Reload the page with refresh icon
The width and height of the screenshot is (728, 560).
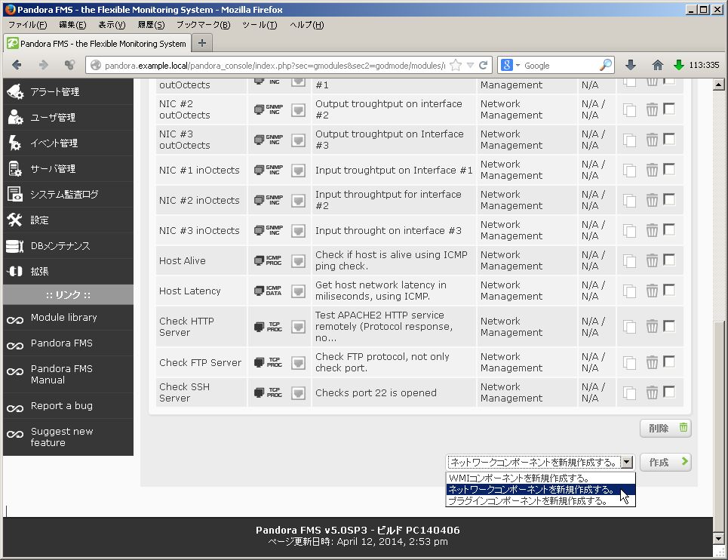(x=483, y=65)
